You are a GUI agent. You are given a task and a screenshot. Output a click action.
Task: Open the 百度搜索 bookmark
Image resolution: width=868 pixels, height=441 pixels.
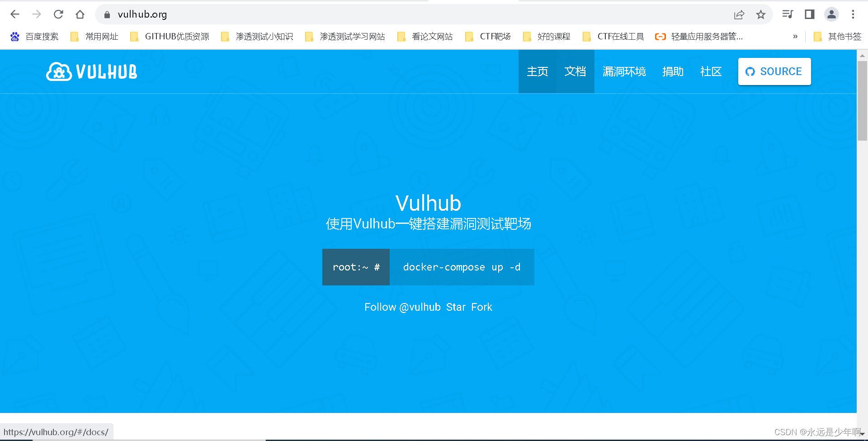pyautogui.click(x=35, y=37)
